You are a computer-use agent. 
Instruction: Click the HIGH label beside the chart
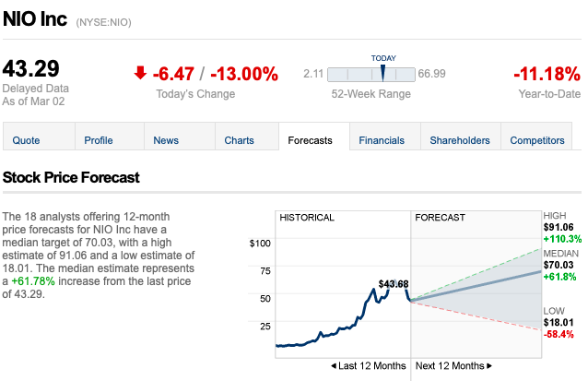pos(555,216)
